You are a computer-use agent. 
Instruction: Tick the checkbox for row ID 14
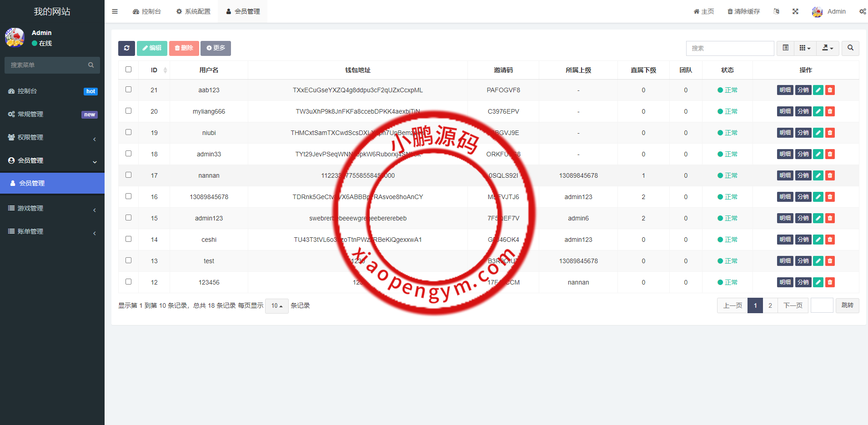[x=128, y=239]
